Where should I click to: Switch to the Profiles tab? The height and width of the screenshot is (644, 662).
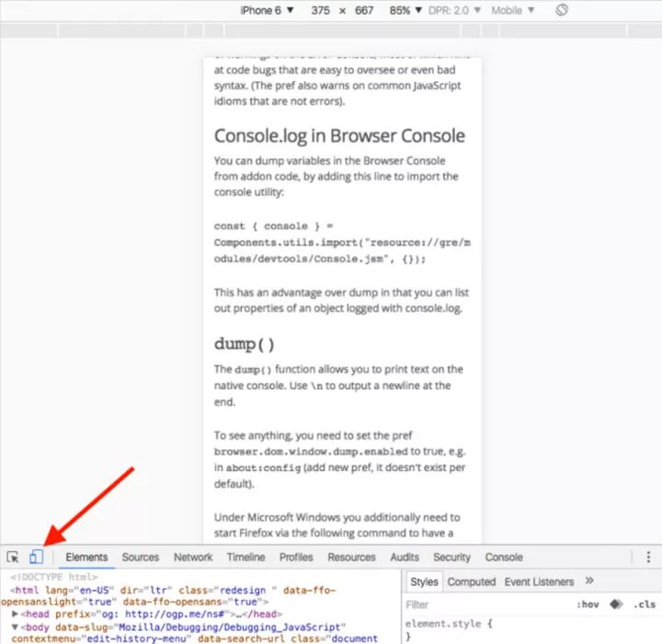[x=296, y=557]
